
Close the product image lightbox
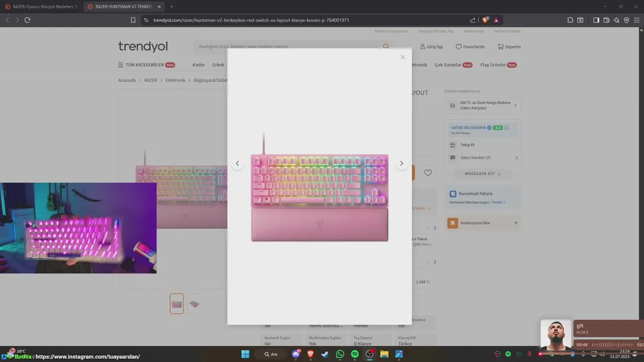pos(403,57)
